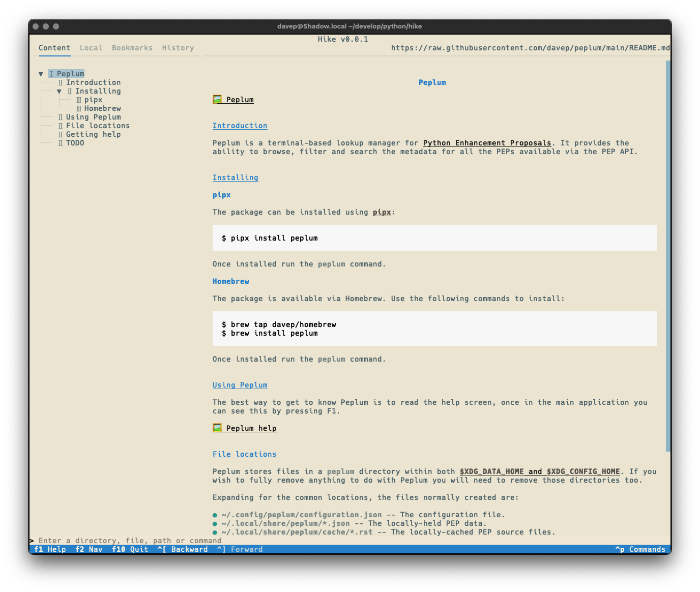
Task: Open the Bookmarks tab
Action: (x=132, y=48)
